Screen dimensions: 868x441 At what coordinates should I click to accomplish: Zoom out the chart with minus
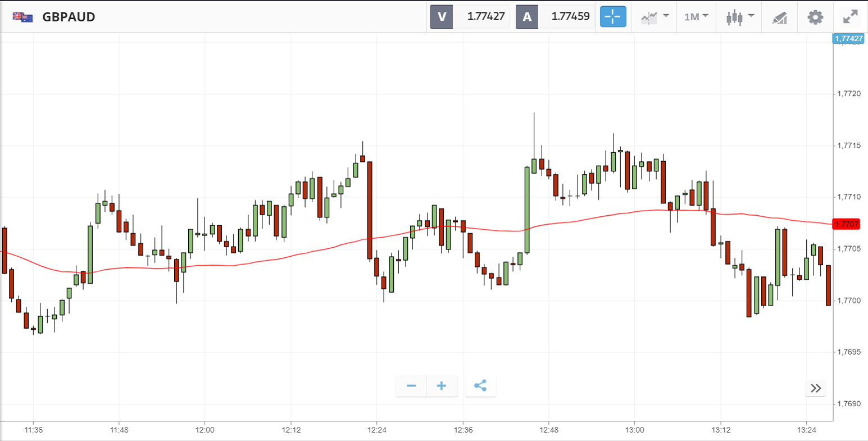pos(411,386)
